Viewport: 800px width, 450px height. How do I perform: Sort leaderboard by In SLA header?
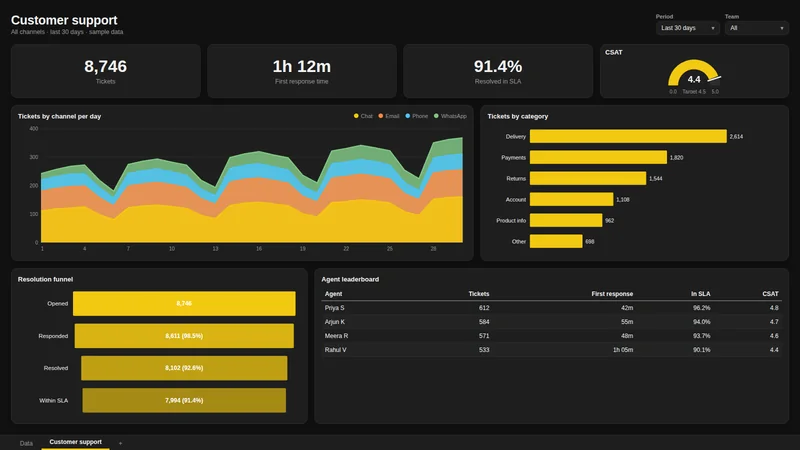[701, 294]
